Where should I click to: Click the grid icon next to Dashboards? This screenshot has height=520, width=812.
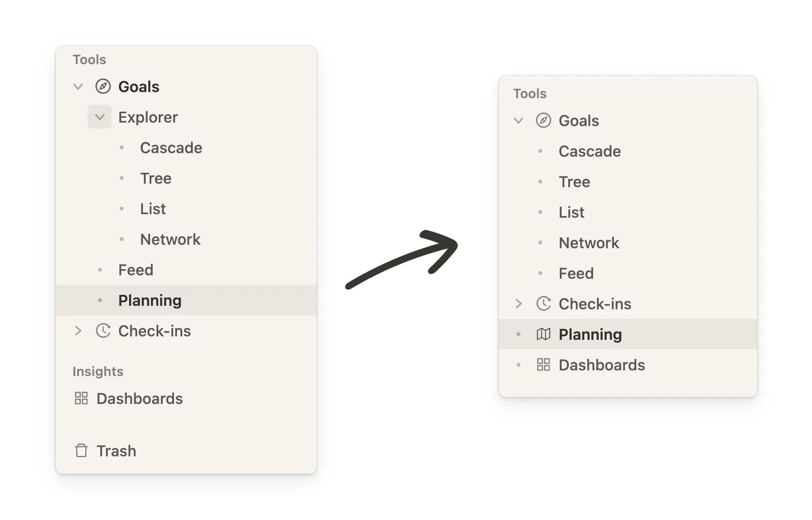(81, 398)
